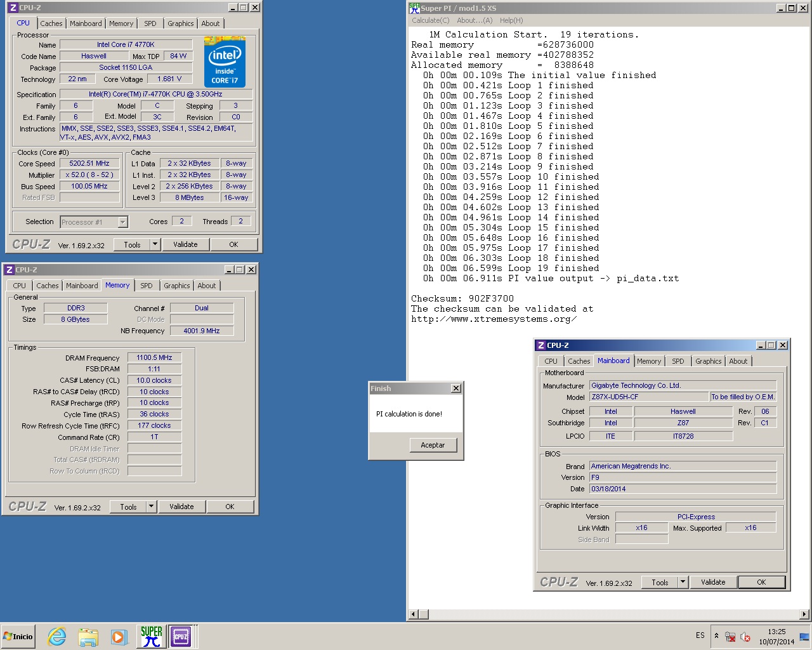This screenshot has height=650, width=812.
Task: Open Tools dropdown arrow in Mainboard window
Action: pyautogui.click(x=683, y=582)
